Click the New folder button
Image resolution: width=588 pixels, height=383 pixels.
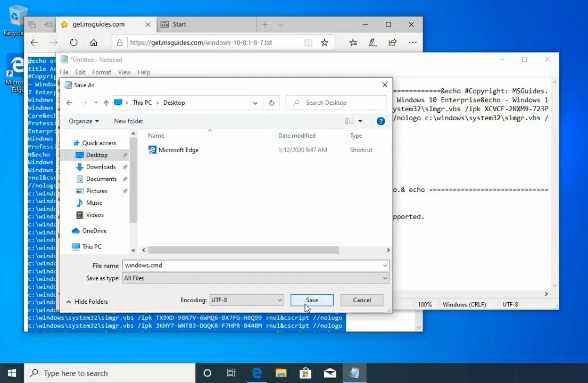[x=128, y=121]
